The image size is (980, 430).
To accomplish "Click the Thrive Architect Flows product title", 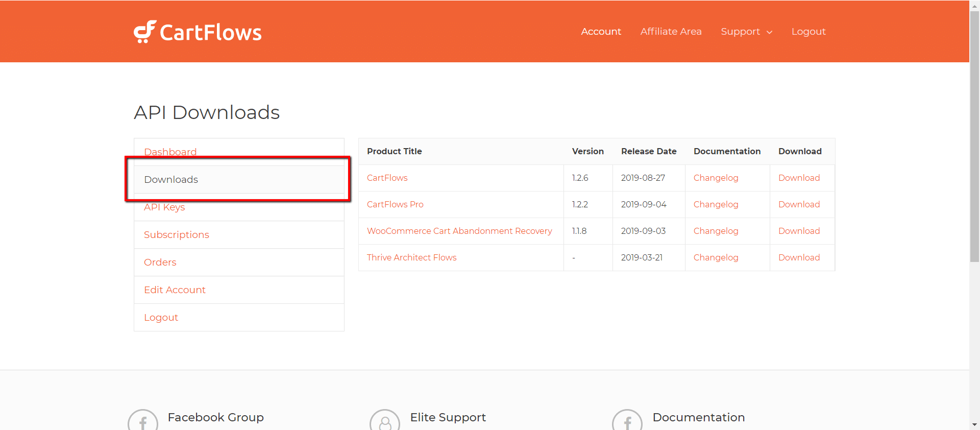I will (411, 257).
